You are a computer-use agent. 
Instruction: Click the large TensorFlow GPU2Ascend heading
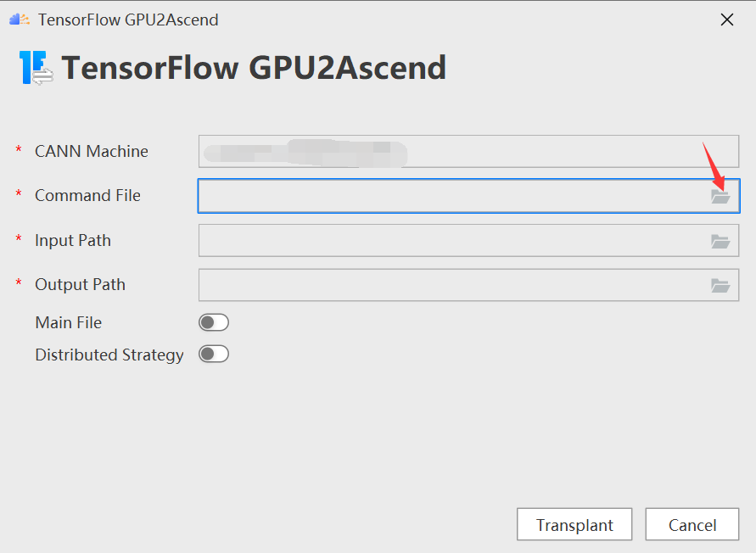click(254, 68)
